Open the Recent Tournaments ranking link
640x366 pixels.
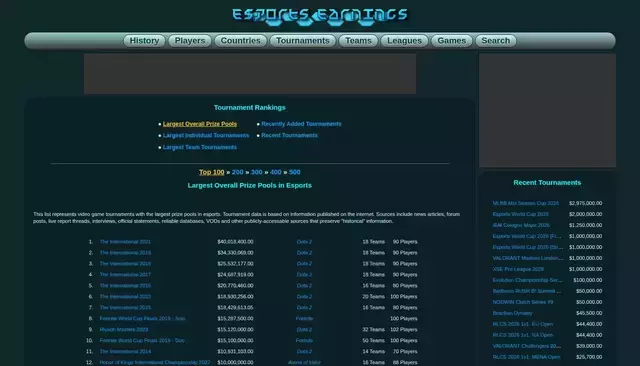(x=289, y=135)
